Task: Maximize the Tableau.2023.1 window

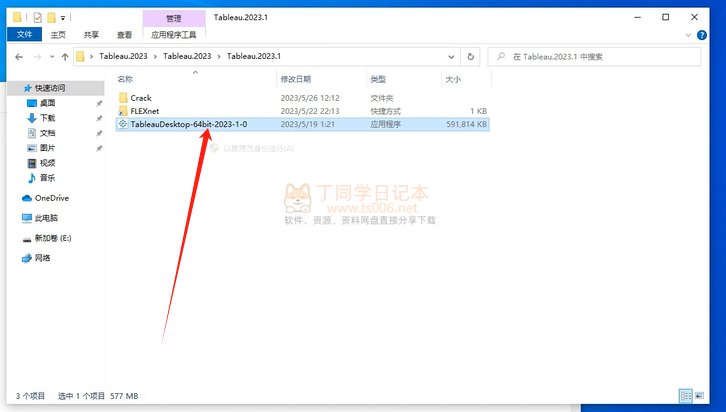Action: point(665,17)
